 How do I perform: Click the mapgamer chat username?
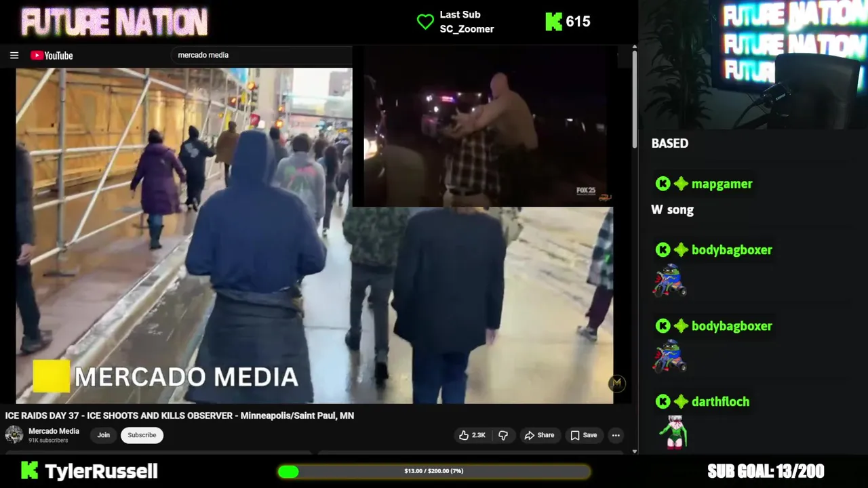[722, 184]
